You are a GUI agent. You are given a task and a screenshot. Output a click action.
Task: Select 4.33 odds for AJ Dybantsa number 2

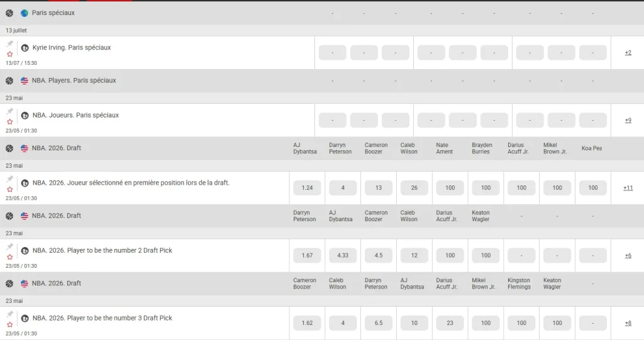tap(343, 255)
